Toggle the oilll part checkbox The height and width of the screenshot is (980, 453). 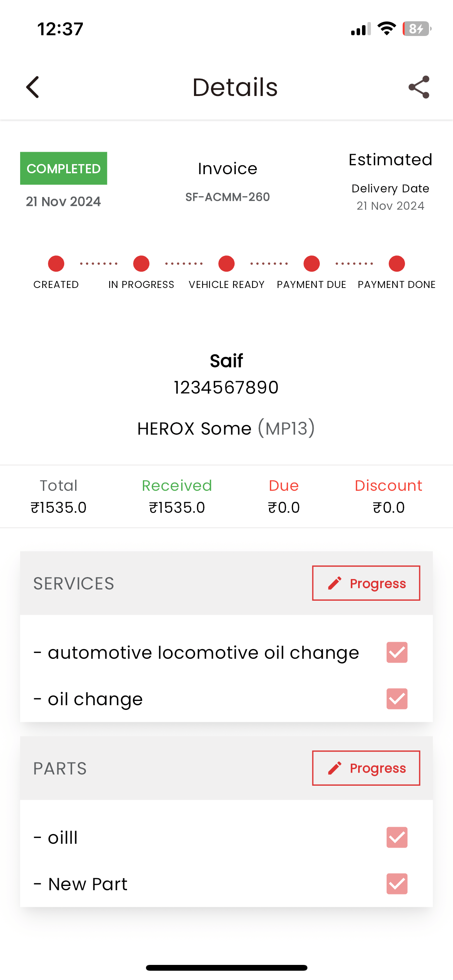[x=397, y=838]
